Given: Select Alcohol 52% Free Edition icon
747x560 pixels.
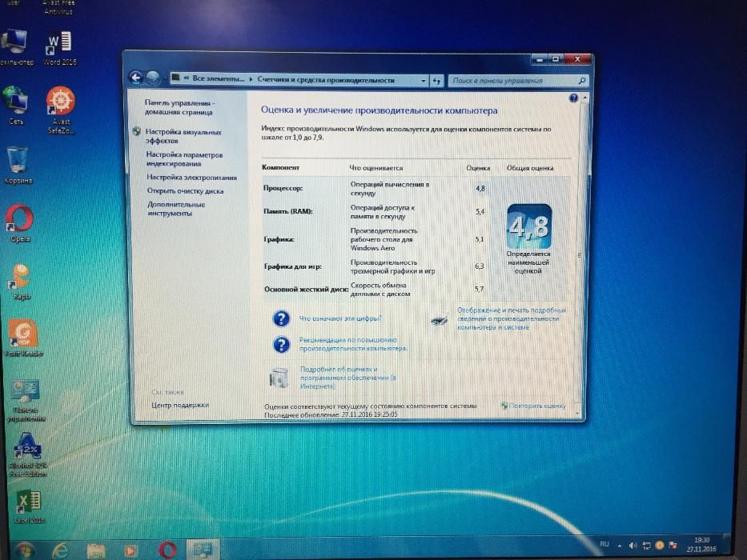Looking at the screenshot, I should tap(28, 454).
